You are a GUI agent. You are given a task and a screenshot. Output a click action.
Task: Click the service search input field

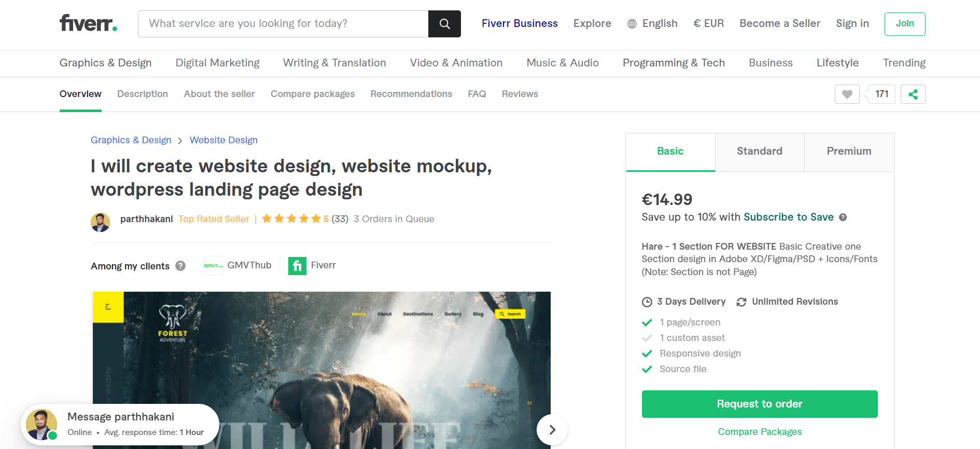pos(283,24)
